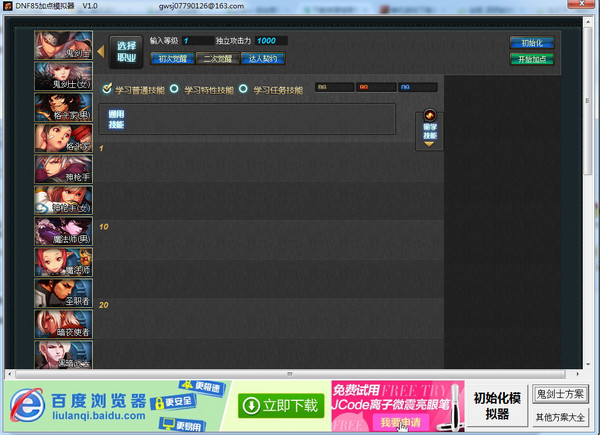
Task: Click the 输入等级 level input field
Action: pyautogui.click(x=196, y=41)
